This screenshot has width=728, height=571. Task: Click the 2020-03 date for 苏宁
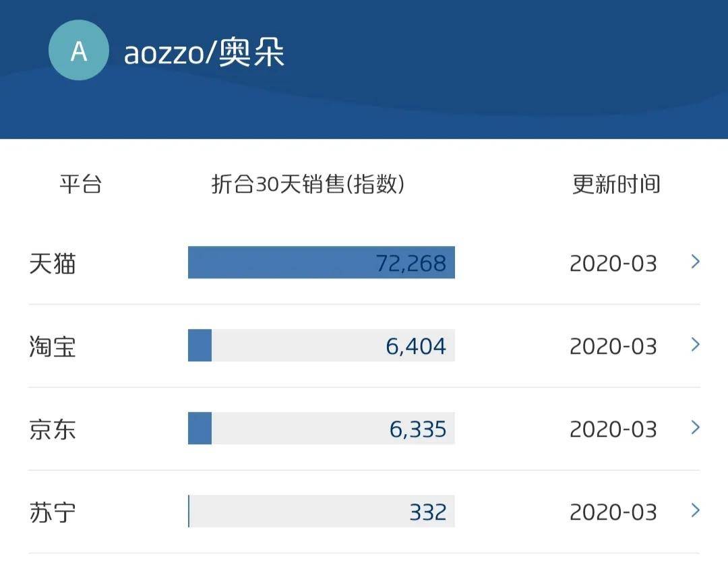click(613, 512)
